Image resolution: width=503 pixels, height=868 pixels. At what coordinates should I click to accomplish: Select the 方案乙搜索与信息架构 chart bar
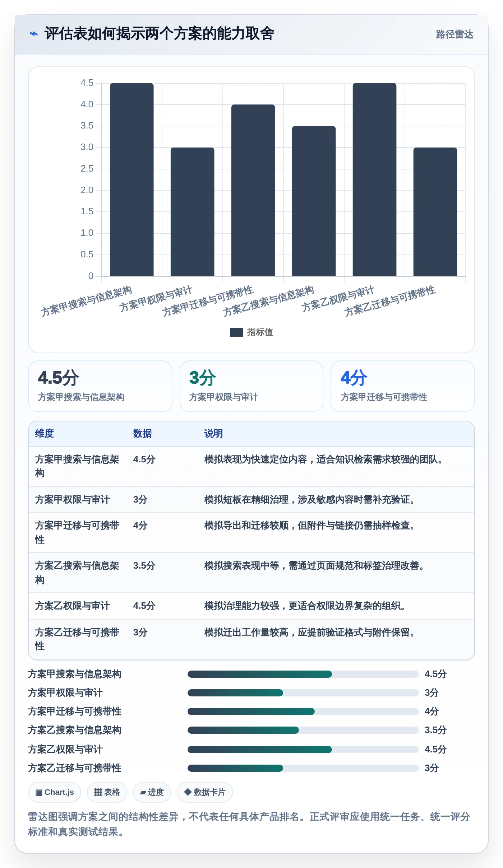(314, 201)
